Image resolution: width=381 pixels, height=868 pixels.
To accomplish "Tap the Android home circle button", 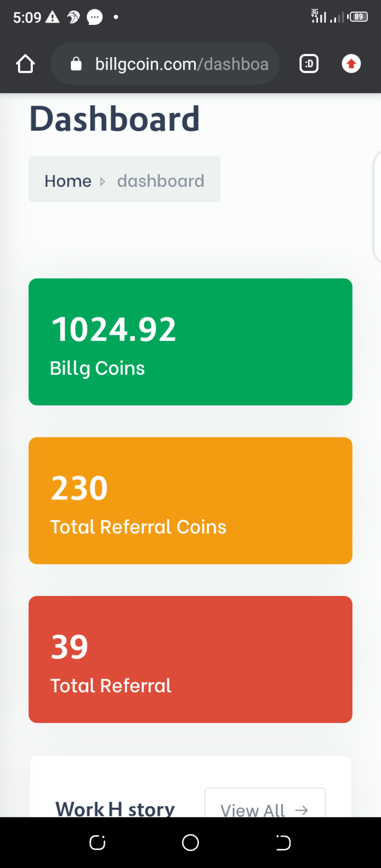I will point(190,842).
